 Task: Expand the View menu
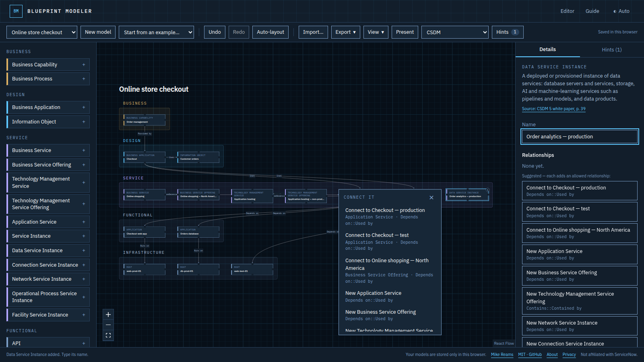pyautogui.click(x=376, y=32)
